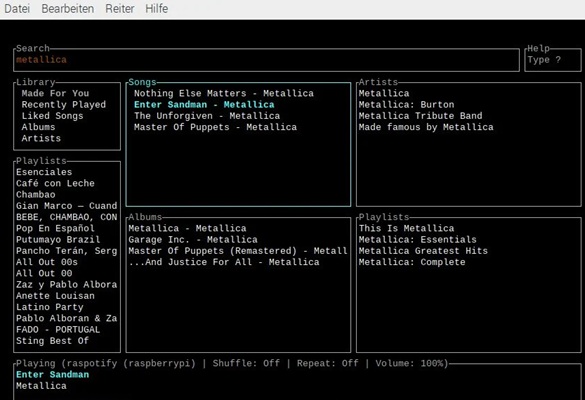Open the Anette Louisan playlist
585x400 pixels.
[x=55, y=296]
